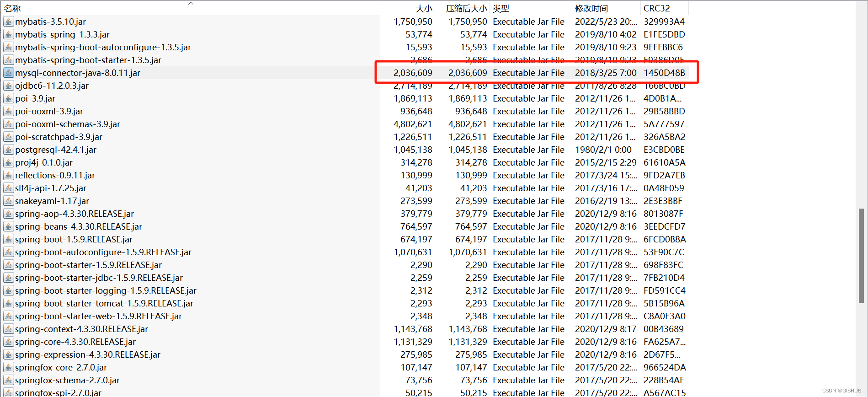868x397 pixels.
Task: Select the file name mysql-connector-java-8.0.11.jar
Action: coord(78,73)
